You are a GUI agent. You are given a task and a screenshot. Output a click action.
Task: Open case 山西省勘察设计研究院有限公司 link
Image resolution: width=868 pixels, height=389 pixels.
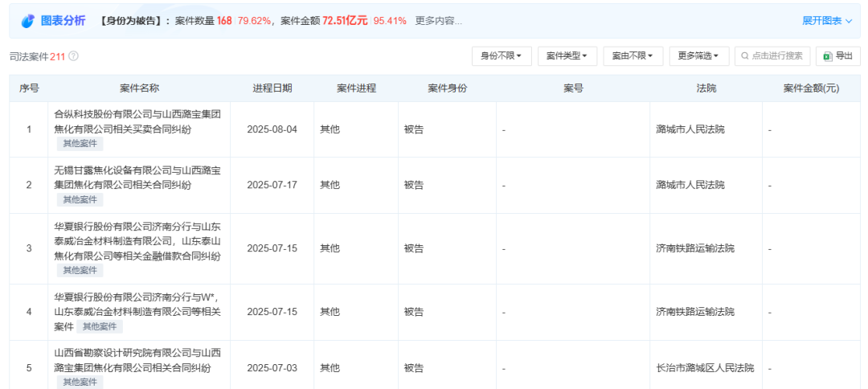tap(138, 360)
